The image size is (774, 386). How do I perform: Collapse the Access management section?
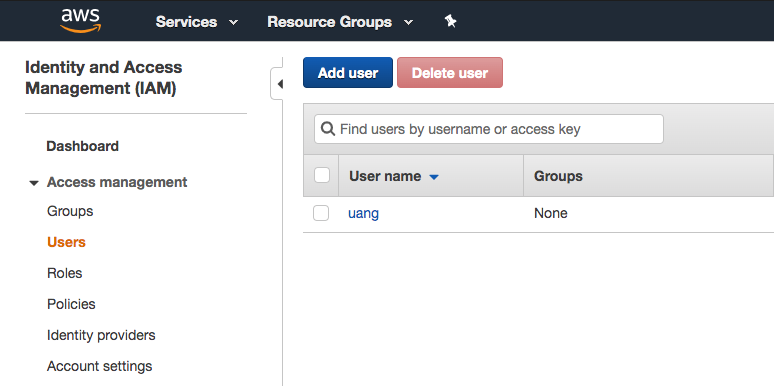(34, 183)
